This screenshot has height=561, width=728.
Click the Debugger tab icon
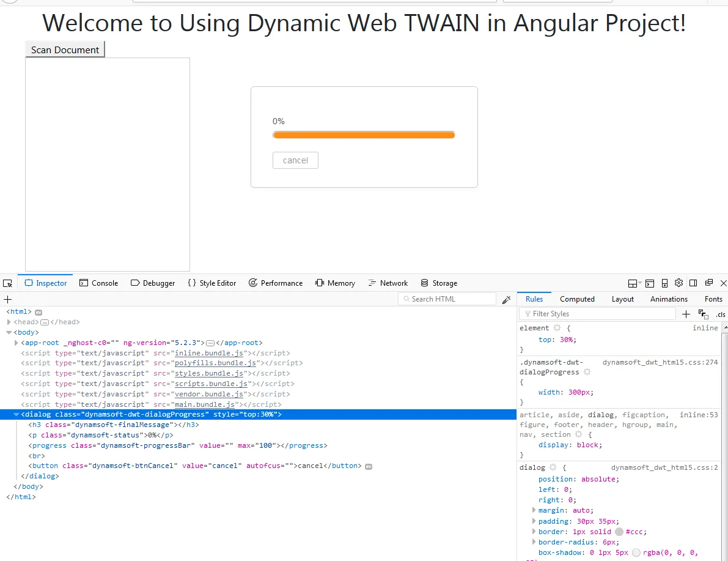point(135,283)
